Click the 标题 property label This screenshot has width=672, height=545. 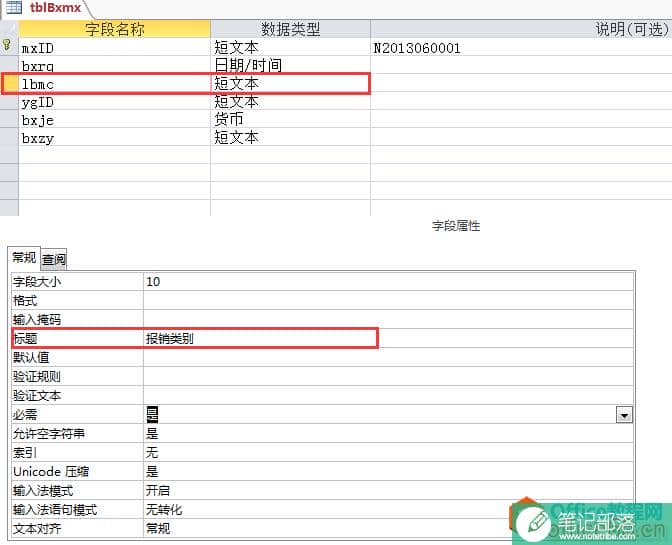[x=25, y=338]
